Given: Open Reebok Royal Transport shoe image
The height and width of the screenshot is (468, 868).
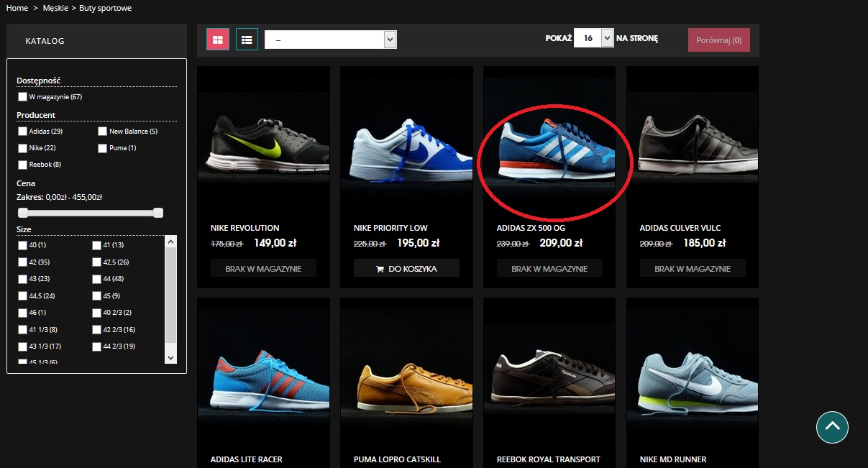Looking at the screenshot, I should click(549, 370).
